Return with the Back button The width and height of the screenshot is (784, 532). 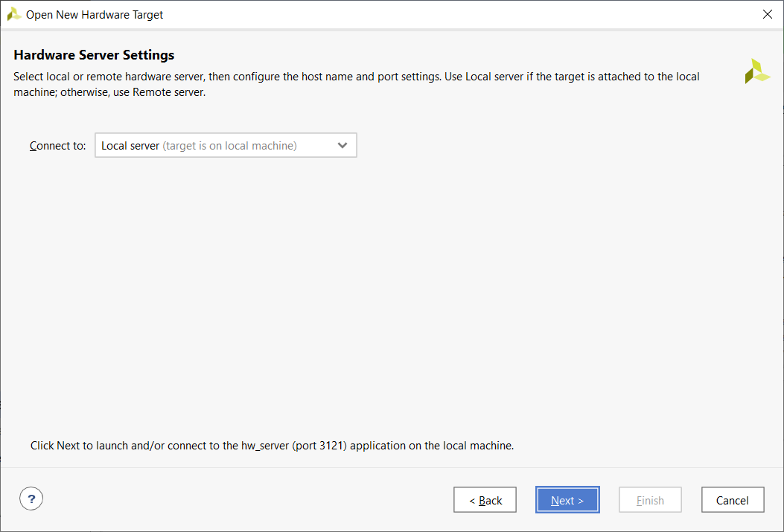coord(485,500)
